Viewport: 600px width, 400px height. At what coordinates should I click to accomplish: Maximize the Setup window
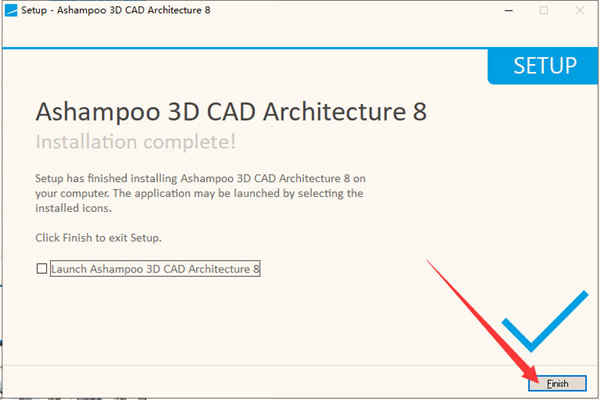pyautogui.click(x=544, y=10)
